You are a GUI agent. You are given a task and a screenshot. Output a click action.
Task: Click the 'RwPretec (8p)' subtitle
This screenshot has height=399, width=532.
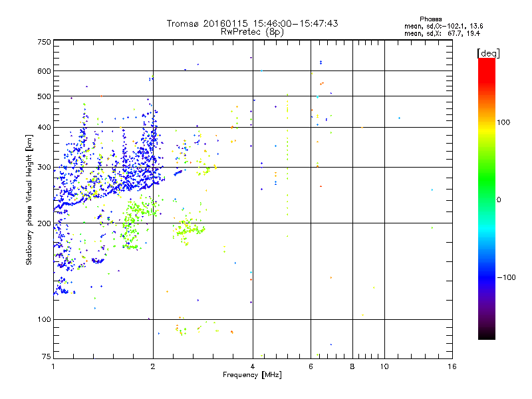click(x=252, y=32)
